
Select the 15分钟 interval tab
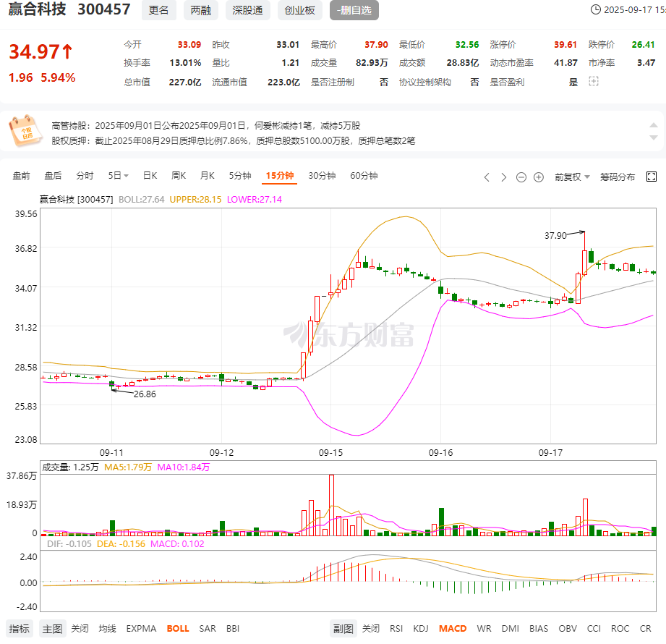(x=279, y=176)
